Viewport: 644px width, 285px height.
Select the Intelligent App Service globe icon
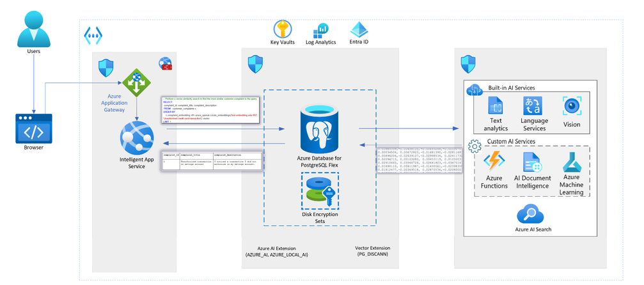(137, 137)
